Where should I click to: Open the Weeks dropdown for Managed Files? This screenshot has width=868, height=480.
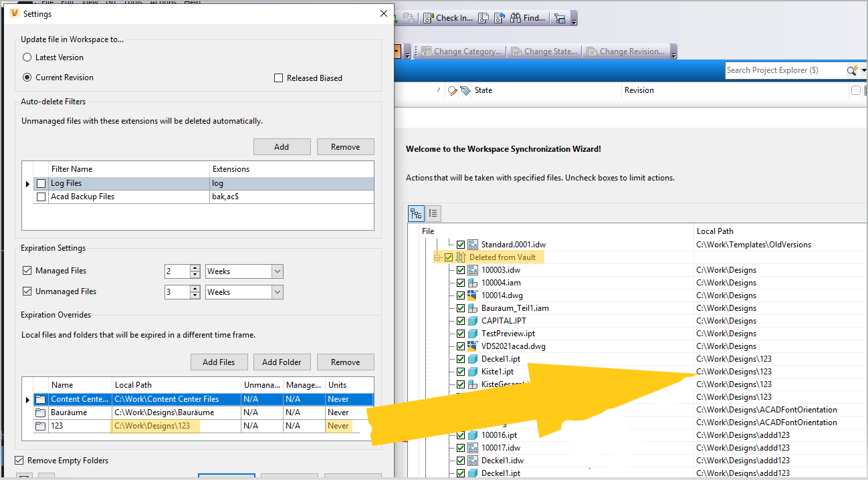278,271
